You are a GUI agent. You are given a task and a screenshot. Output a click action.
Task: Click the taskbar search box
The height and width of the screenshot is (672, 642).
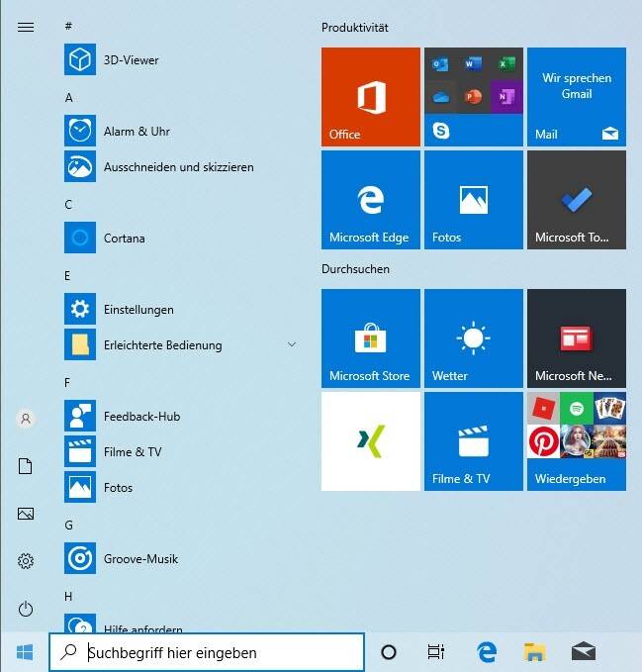click(x=208, y=652)
